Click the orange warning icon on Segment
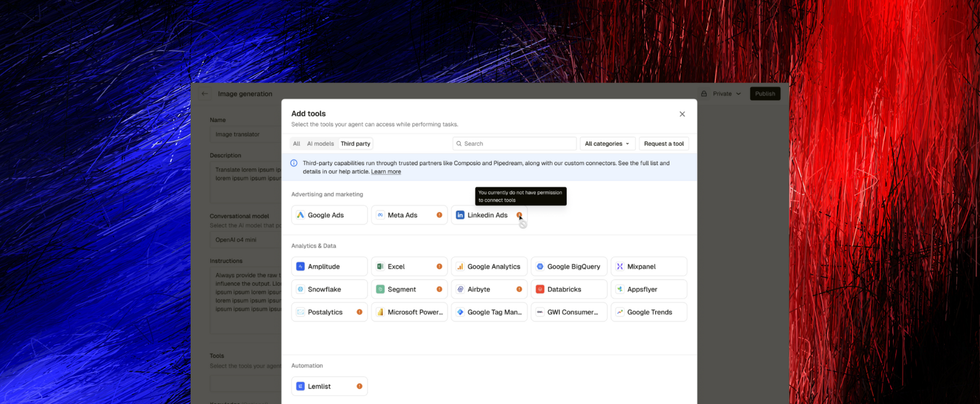The width and height of the screenshot is (980, 404). 440,290
